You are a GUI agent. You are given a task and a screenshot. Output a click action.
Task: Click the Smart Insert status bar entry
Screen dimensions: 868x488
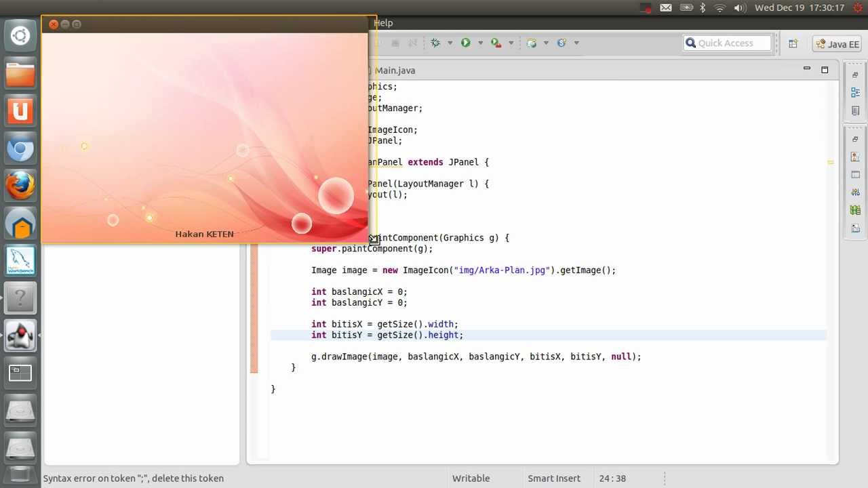point(554,478)
